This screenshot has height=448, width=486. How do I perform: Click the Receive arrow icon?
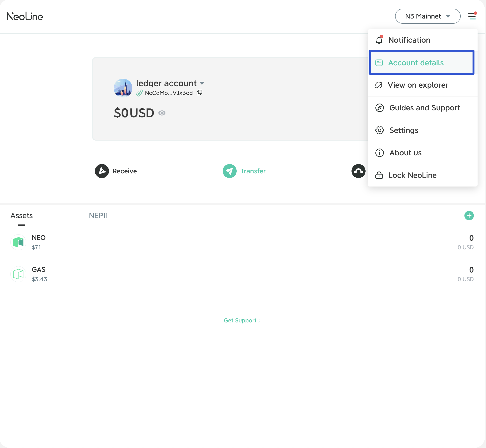click(102, 171)
